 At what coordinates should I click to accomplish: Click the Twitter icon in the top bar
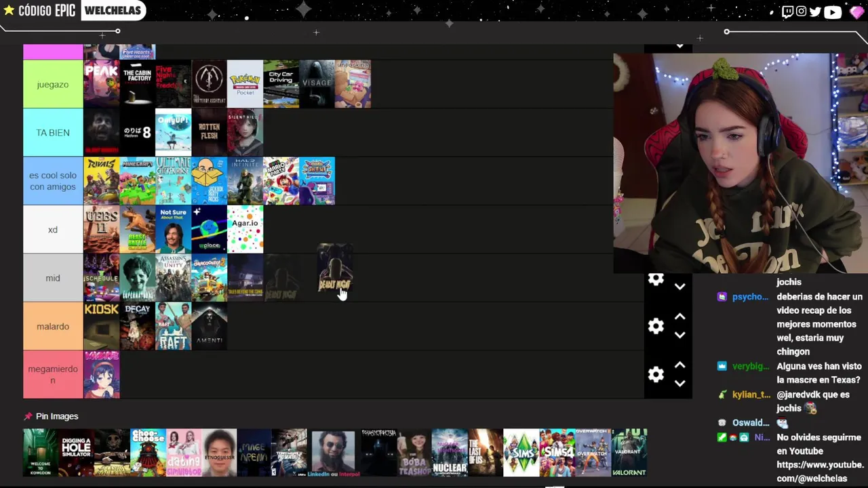click(x=815, y=11)
